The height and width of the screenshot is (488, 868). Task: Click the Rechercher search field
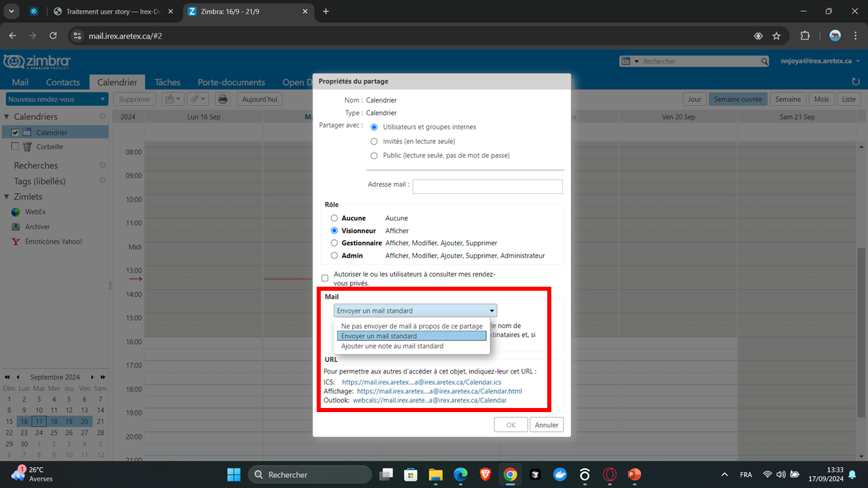coord(698,61)
